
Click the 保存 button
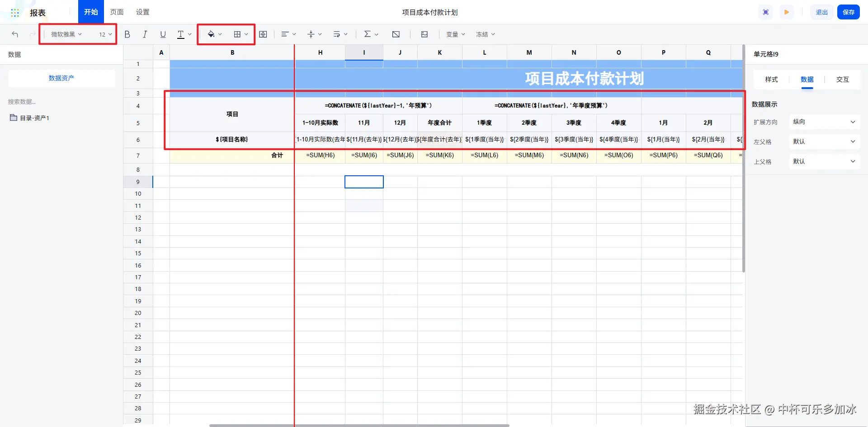tap(849, 12)
